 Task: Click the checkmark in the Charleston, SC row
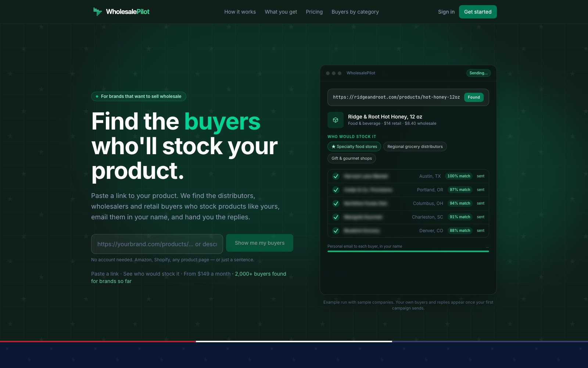pos(336,217)
